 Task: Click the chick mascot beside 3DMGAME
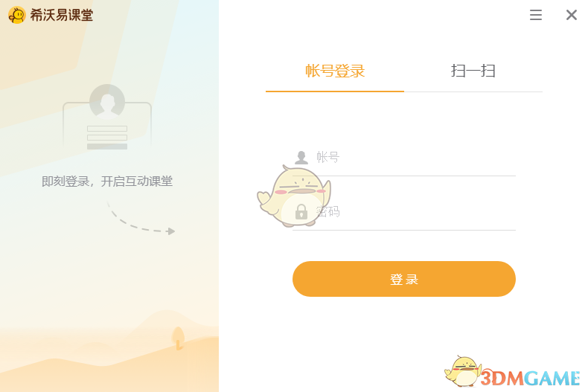point(463,371)
